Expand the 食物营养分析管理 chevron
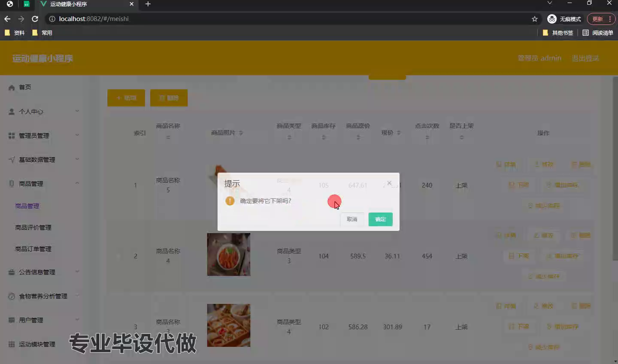Image resolution: width=618 pixels, height=364 pixels. pos(77,296)
